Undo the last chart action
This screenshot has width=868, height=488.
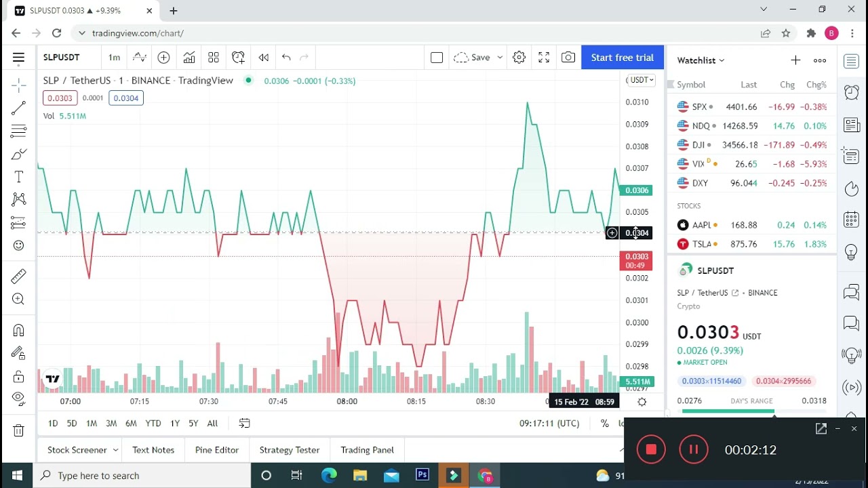click(286, 58)
